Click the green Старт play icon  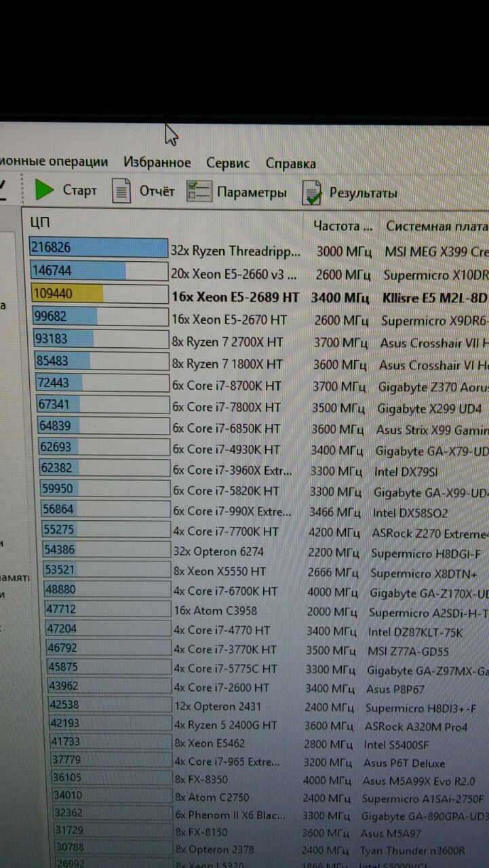[45, 189]
